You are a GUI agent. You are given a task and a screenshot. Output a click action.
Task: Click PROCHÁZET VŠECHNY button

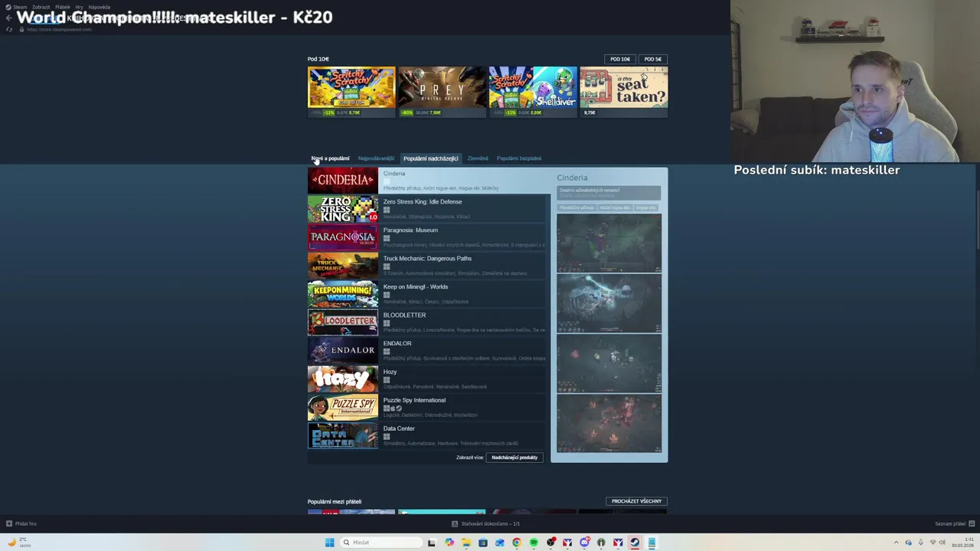click(x=637, y=501)
